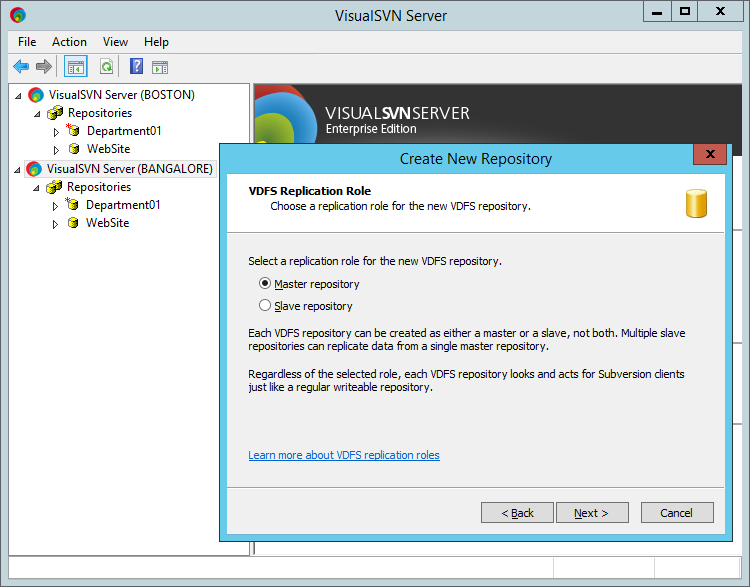Click the VisualSVN app icon in the title bar

18,15
